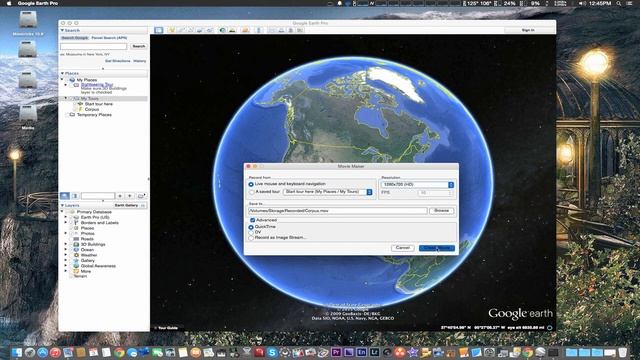Click the add folder icon in Places
Image resolution: width=640 pixels, height=360 pixels.
pyautogui.click(x=141, y=196)
